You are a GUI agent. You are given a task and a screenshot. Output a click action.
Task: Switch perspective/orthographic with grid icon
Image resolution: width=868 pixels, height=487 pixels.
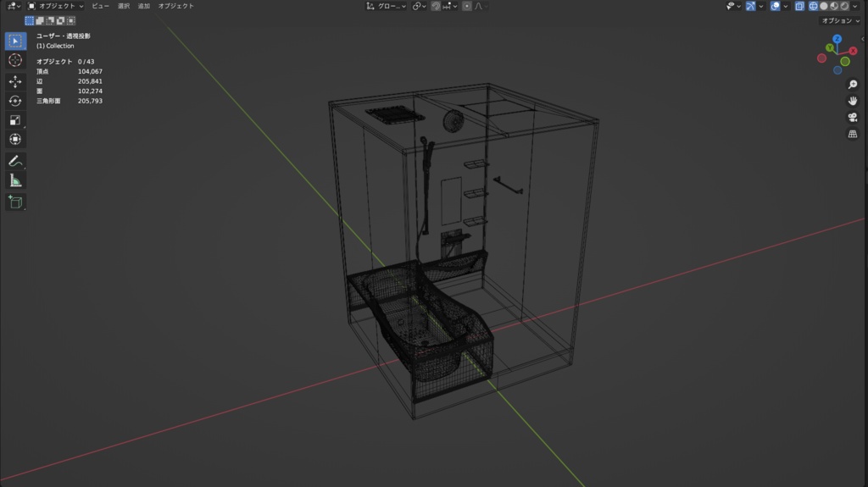tap(853, 134)
